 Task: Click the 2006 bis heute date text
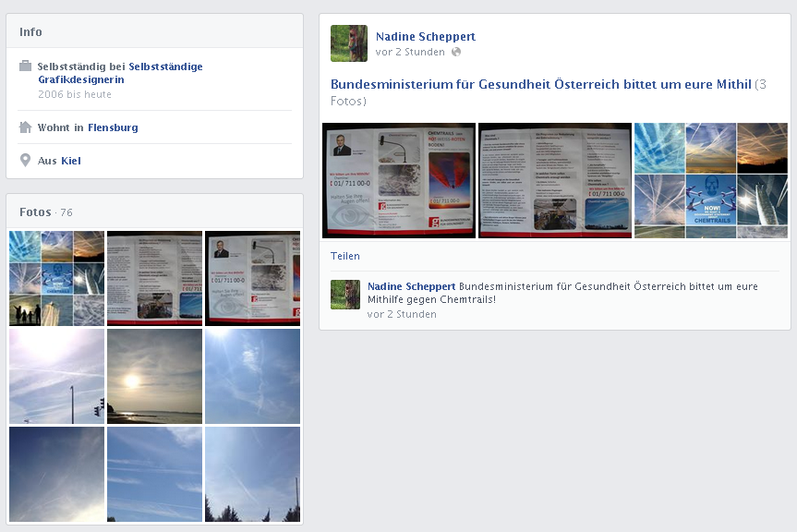75,94
